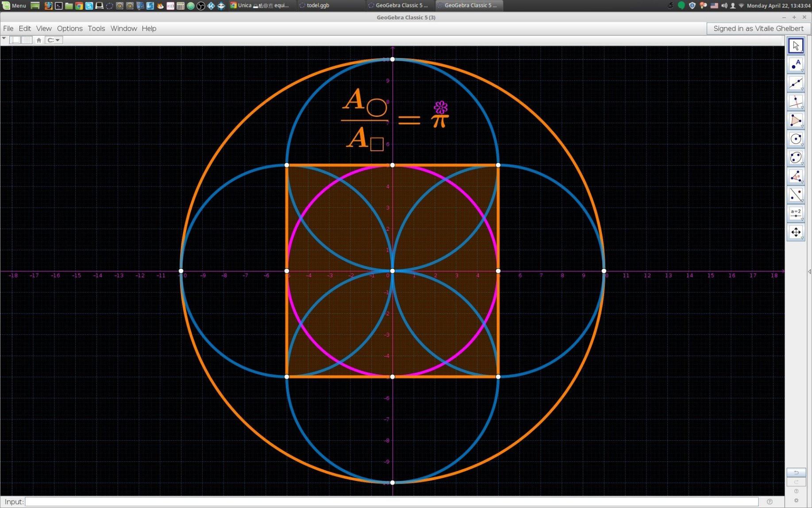812x508 pixels.
Task: Click the home Standard View icon
Action: point(39,40)
